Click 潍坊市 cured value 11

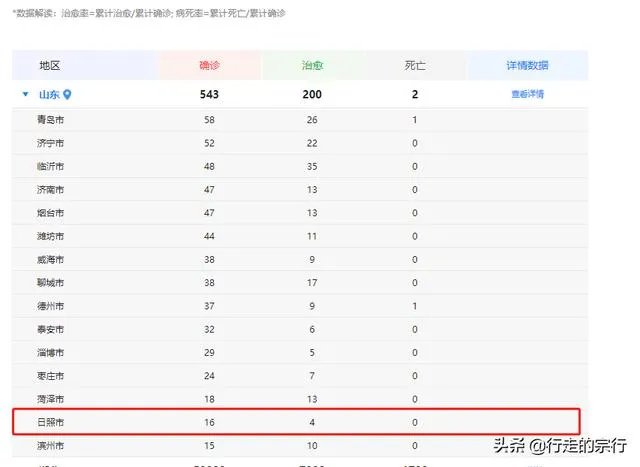click(312, 236)
